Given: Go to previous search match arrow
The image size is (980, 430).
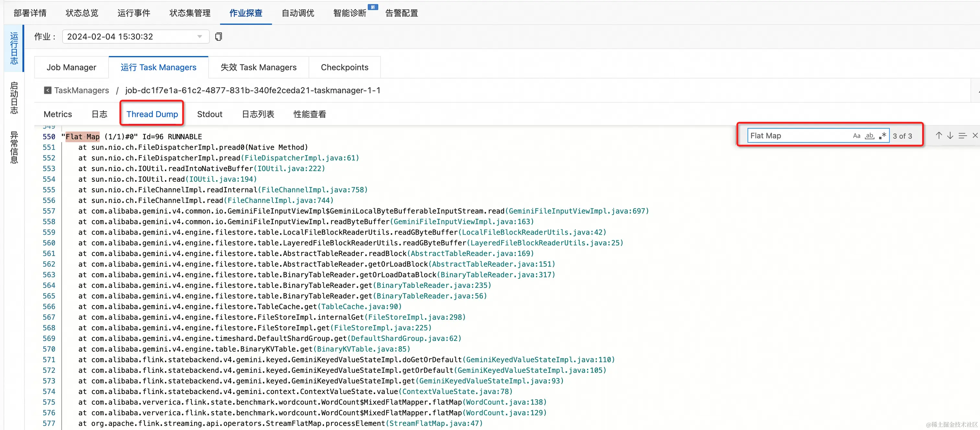Looking at the screenshot, I should (x=939, y=136).
